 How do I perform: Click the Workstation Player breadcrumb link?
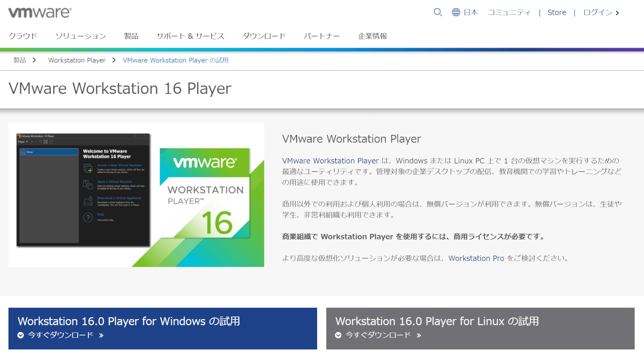pos(77,60)
